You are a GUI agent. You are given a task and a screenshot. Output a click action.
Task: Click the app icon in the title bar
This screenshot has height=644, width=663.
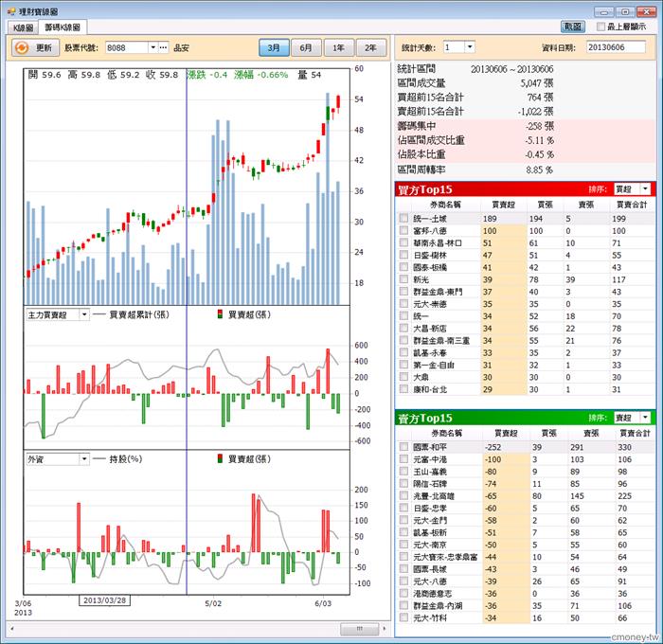pos(11,11)
